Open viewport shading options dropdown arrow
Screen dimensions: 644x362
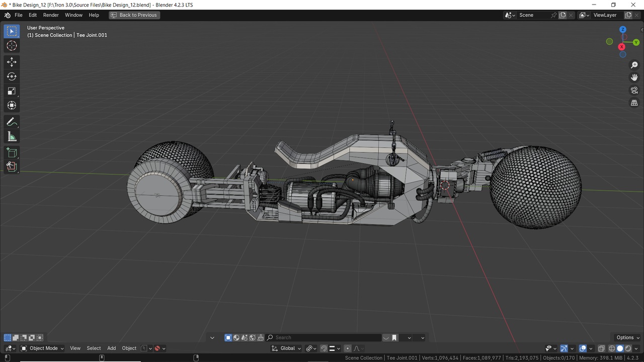click(636, 348)
